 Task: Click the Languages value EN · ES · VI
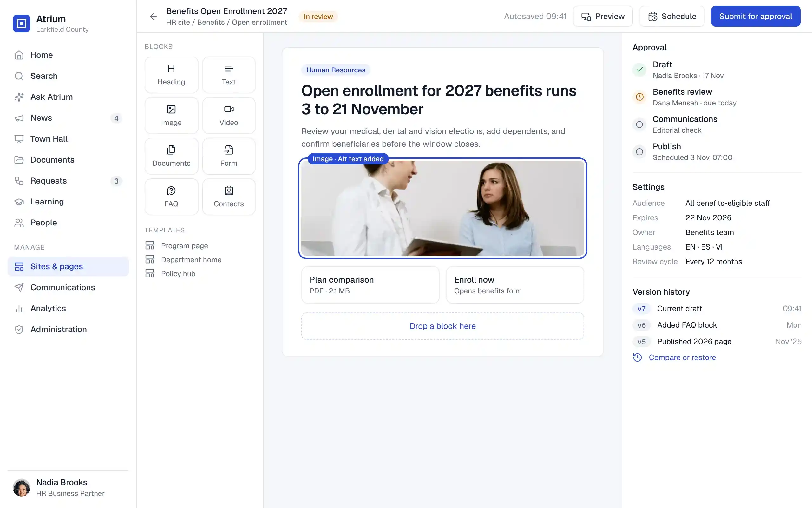[704, 247]
